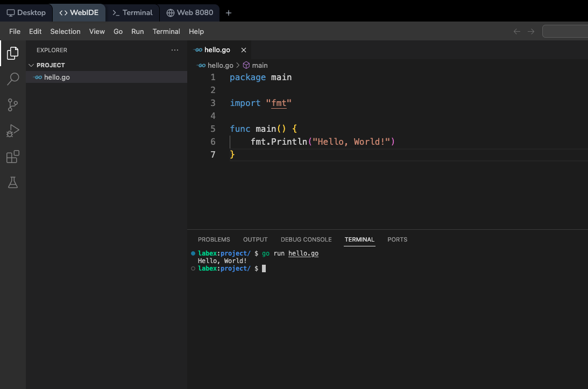
Task: Click the hello.go link in the terminal output
Action: [303, 253]
